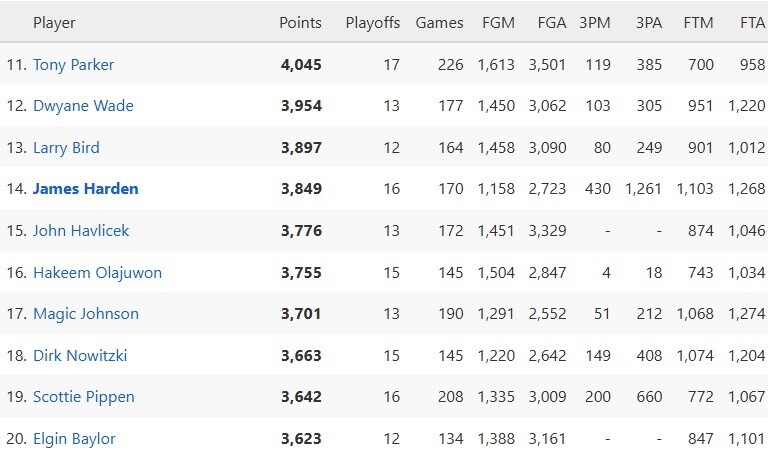Image resolution: width=768 pixels, height=459 pixels.
Task: Select the James Harden link
Action: [x=86, y=189]
